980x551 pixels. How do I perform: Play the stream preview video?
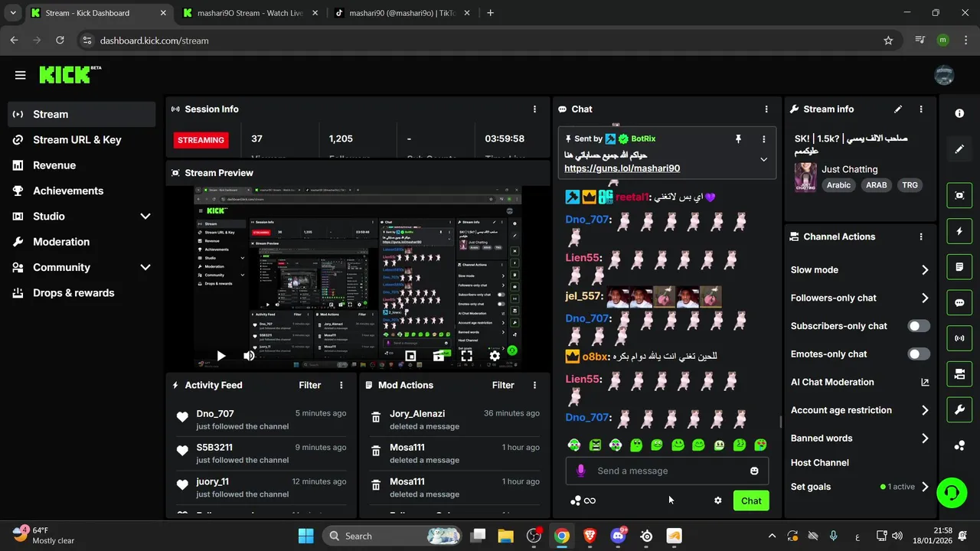coord(220,356)
